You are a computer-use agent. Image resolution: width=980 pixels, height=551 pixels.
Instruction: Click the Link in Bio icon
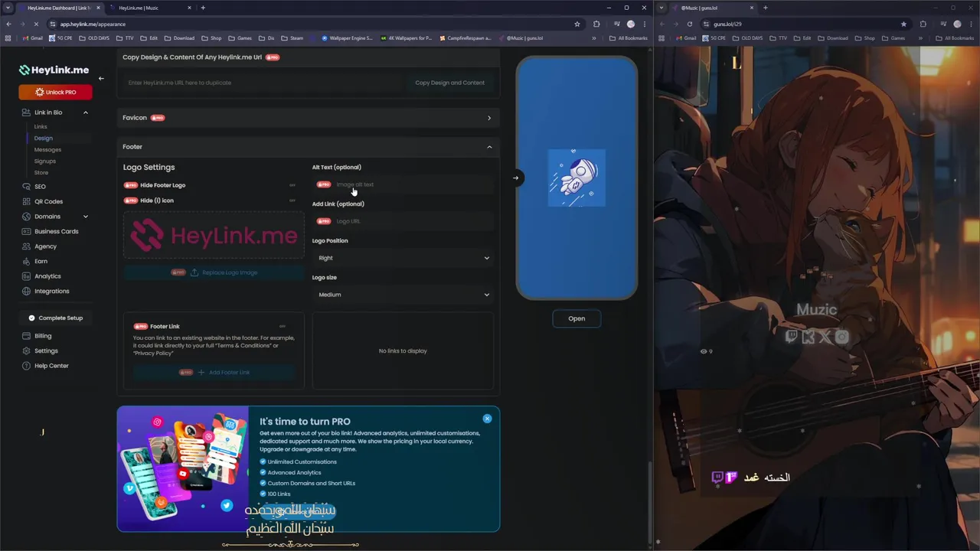coord(27,112)
